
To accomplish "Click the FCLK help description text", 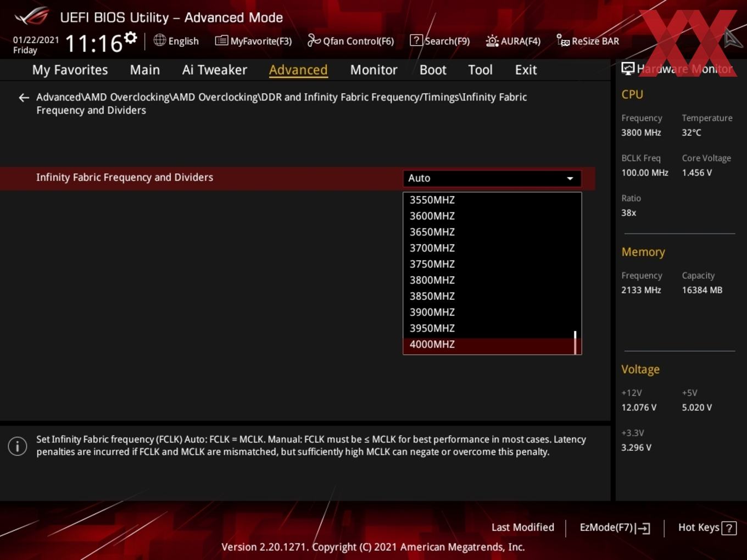I will click(311, 445).
